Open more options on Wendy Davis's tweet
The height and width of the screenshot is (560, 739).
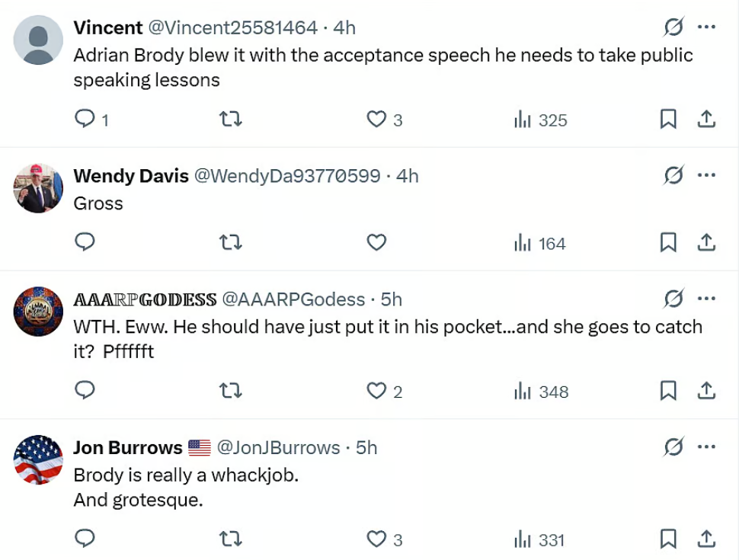pyautogui.click(x=706, y=175)
